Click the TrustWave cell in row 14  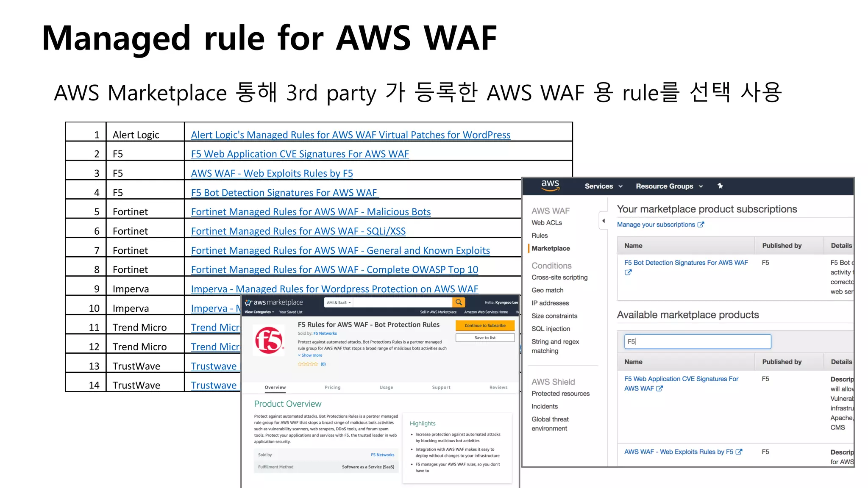pos(145,382)
